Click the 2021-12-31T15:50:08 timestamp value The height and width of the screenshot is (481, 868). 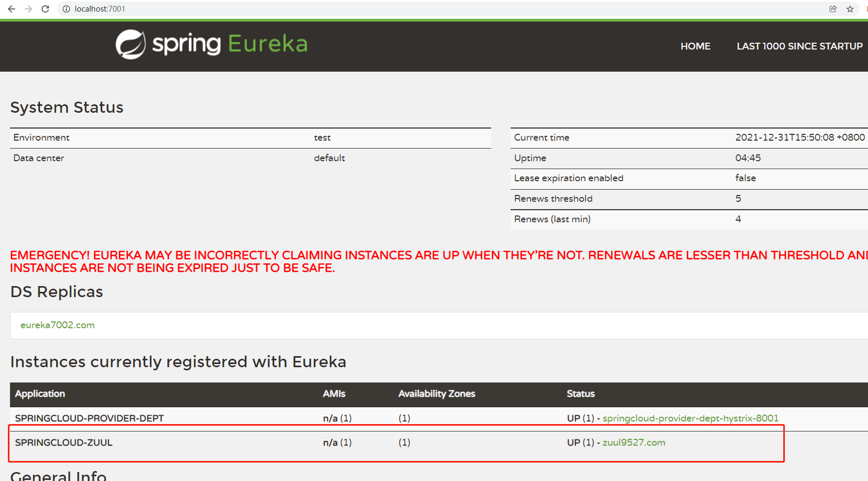click(x=800, y=138)
